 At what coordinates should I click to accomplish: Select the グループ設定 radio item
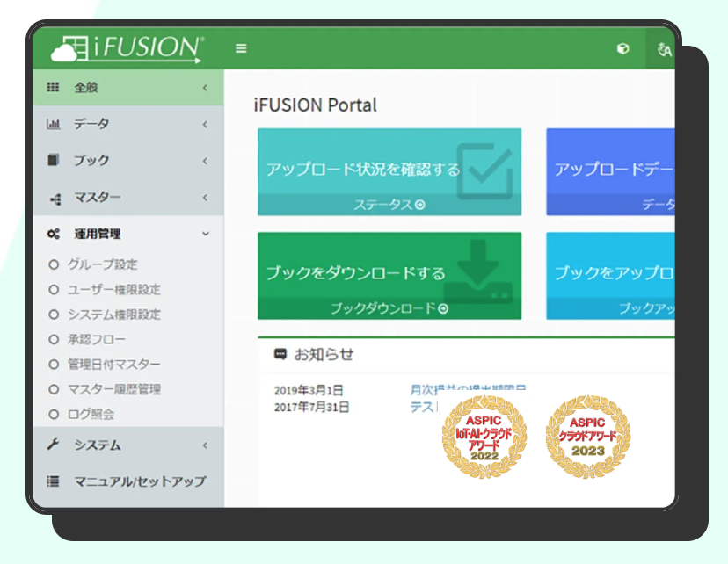(54, 264)
